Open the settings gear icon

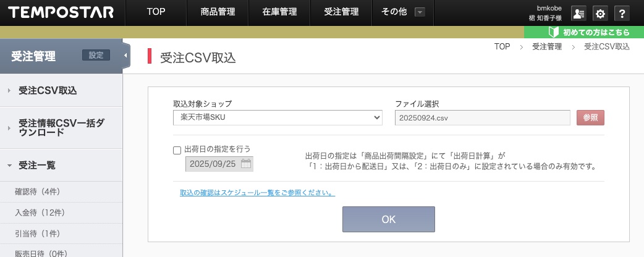point(600,14)
